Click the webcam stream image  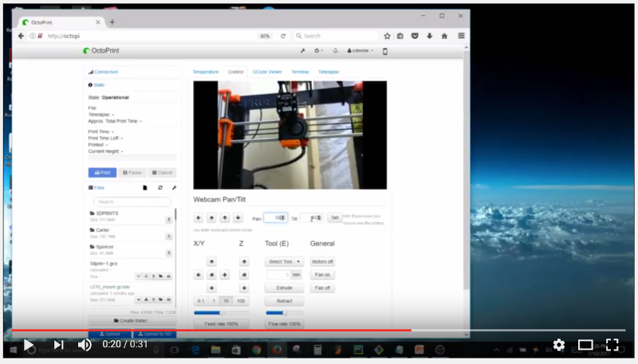click(290, 135)
